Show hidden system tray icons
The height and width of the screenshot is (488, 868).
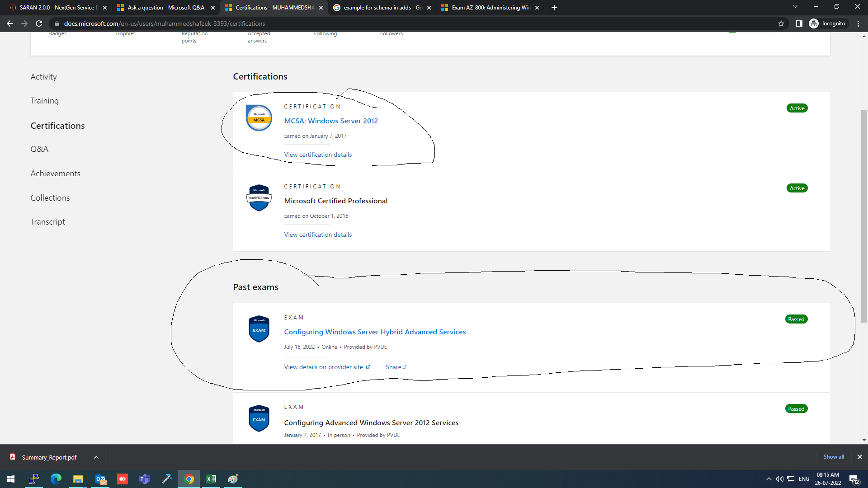click(769, 479)
